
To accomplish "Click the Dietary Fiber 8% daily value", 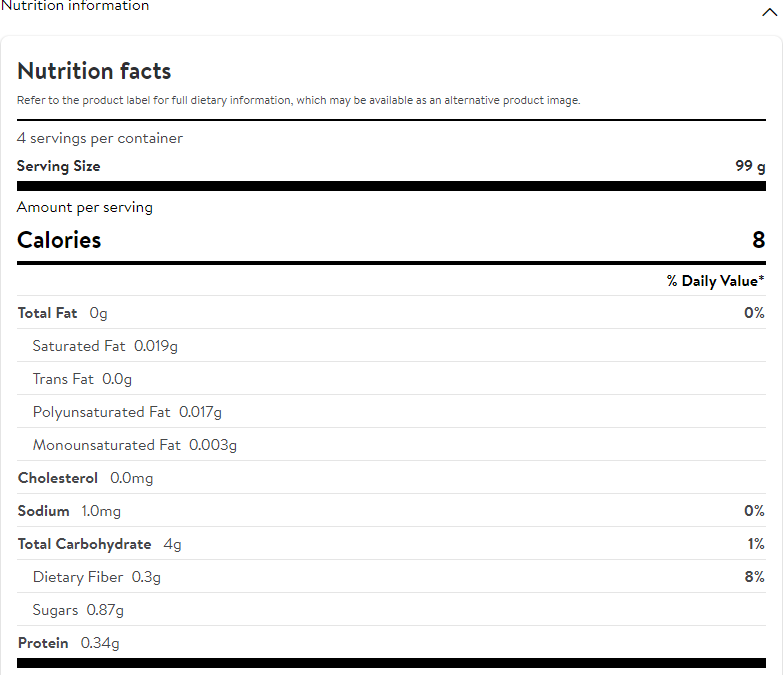I will pos(753,577).
